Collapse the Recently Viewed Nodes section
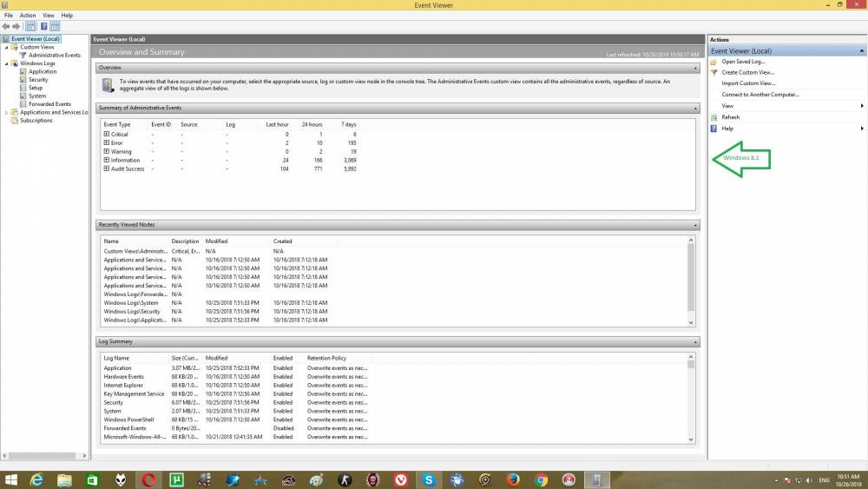The width and height of the screenshot is (868, 489). coord(695,226)
